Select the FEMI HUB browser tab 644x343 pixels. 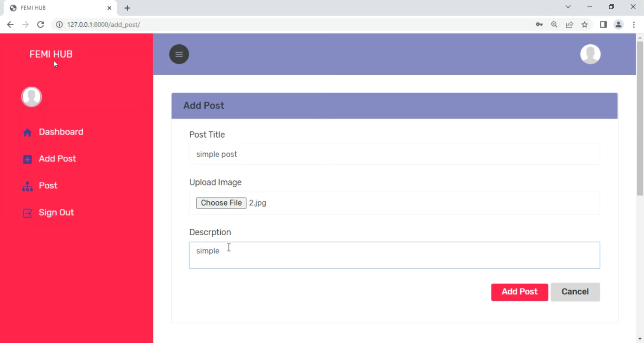56,8
